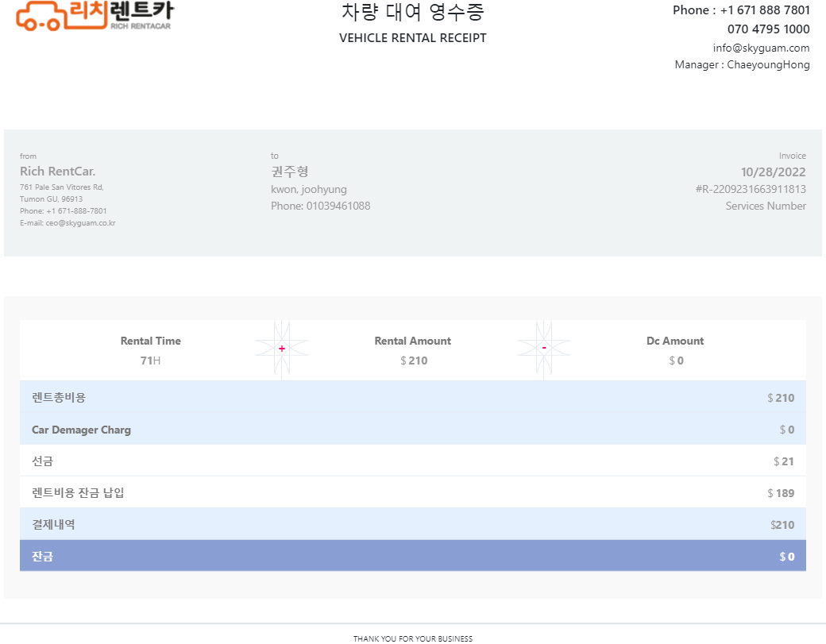Click the dark blue 잔금 balance row
The image size is (826, 644).
[x=412, y=557]
